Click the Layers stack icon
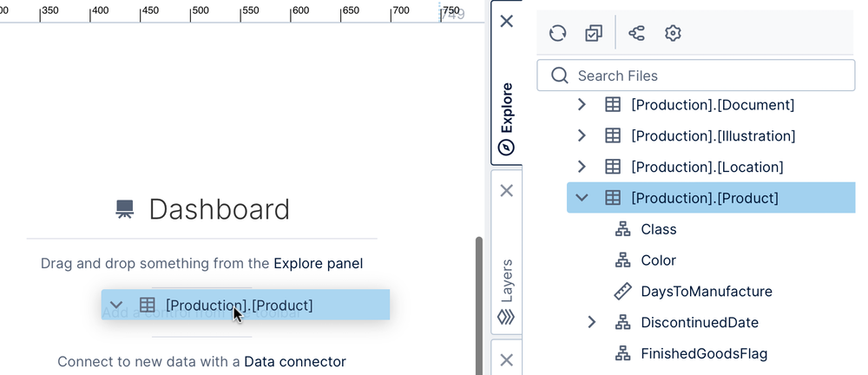Viewport: 868px width, 375px height. (x=507, y=317)
